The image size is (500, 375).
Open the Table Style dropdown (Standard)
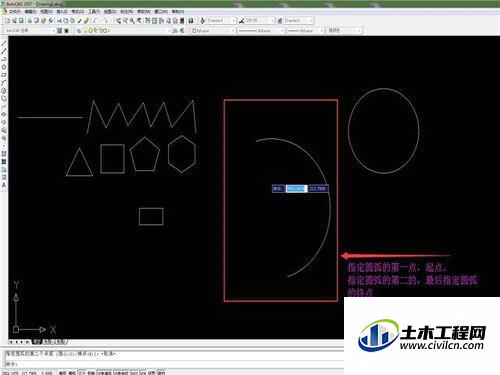(x=298, y=21)
